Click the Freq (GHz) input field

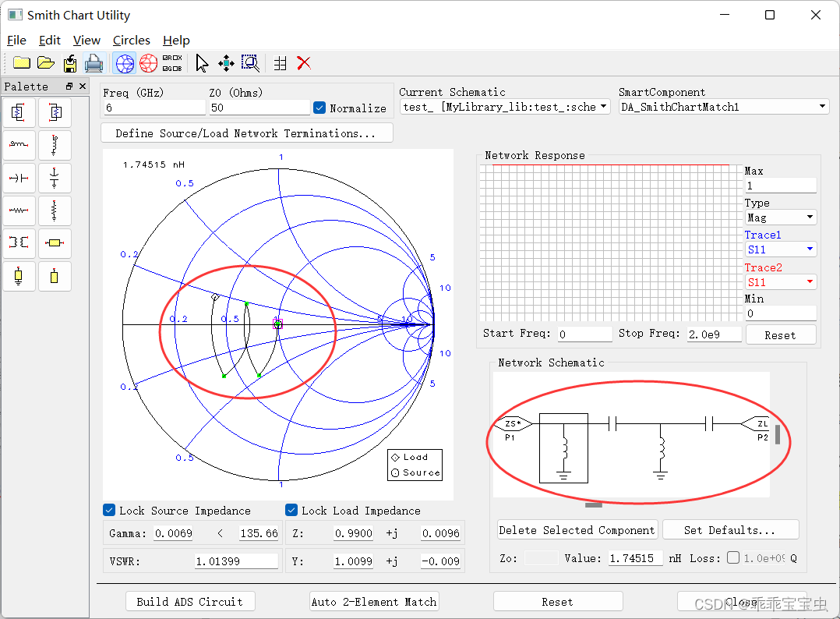click(x=154, y=108)
